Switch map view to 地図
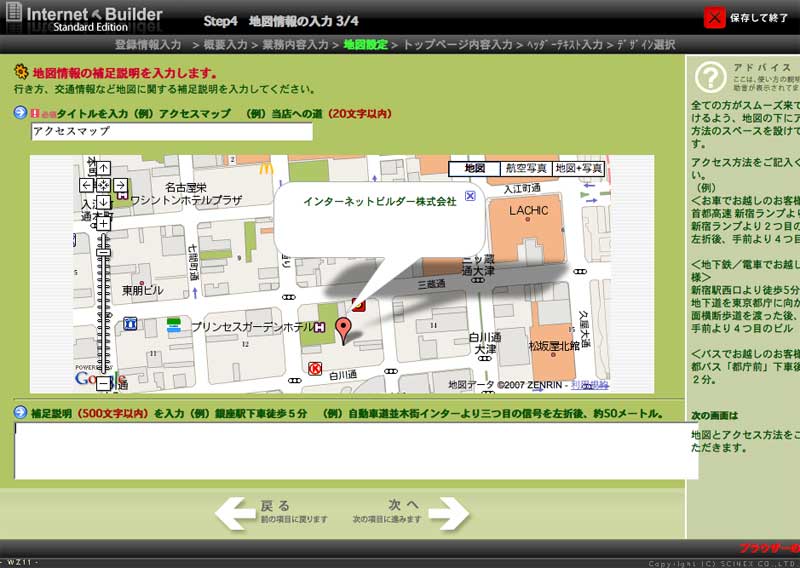This screenshot has height=568, width=800. pyautogui.click(x=474, y=168)
